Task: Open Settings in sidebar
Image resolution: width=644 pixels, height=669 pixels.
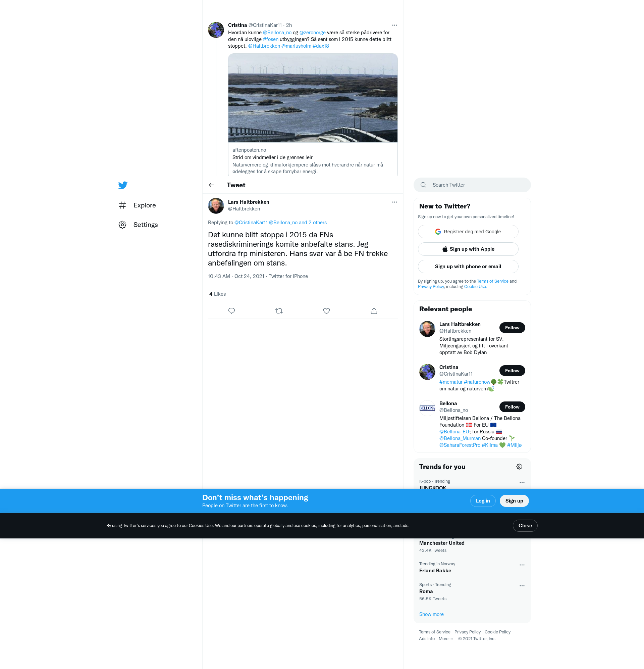Action: tap(145, 225)
